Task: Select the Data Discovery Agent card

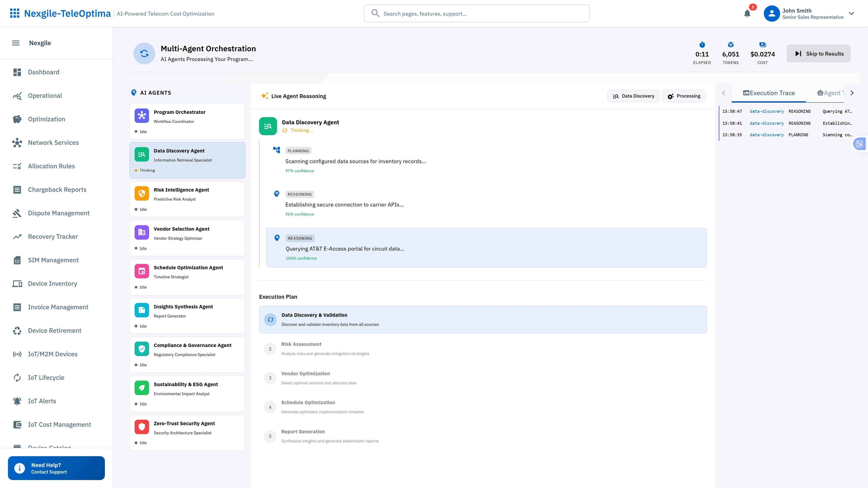Action: (187, 160)
